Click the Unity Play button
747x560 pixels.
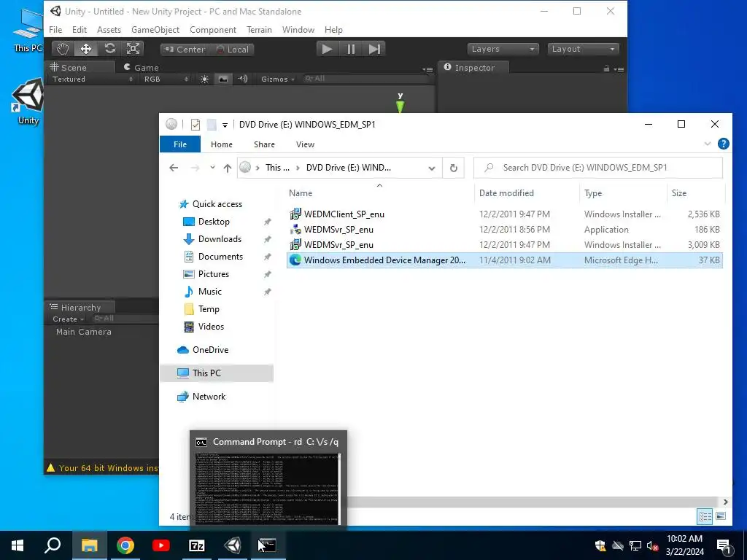click(328, 49)
